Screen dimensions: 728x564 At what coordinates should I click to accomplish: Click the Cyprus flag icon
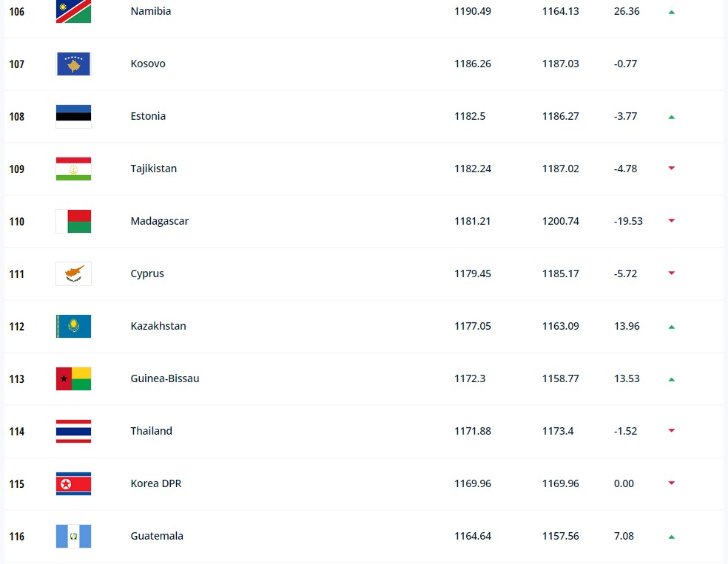pyautogui.click(x=73, y=273)
